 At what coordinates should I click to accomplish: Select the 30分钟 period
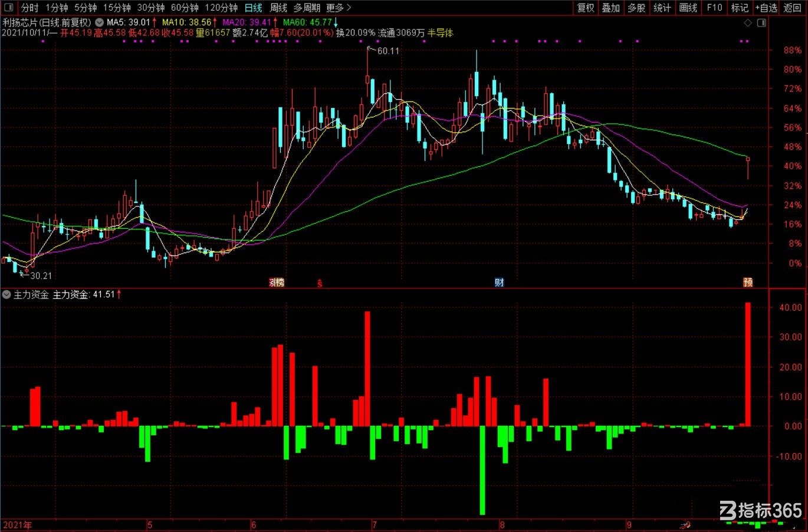pyautogui.click(x=151, y=8)
